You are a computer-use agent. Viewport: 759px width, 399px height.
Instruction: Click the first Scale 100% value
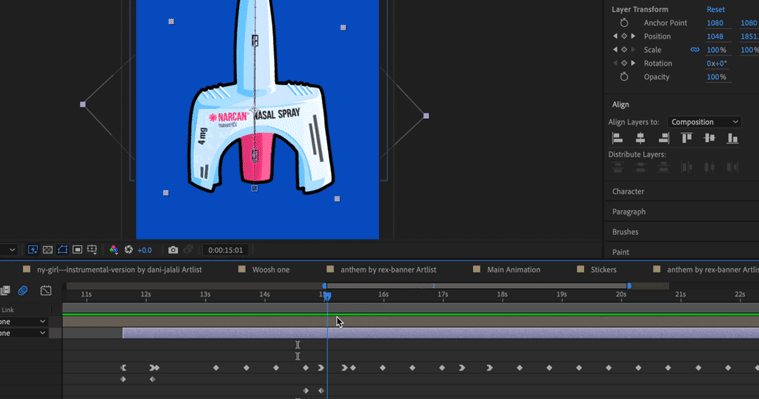click(x=716, y=50)
